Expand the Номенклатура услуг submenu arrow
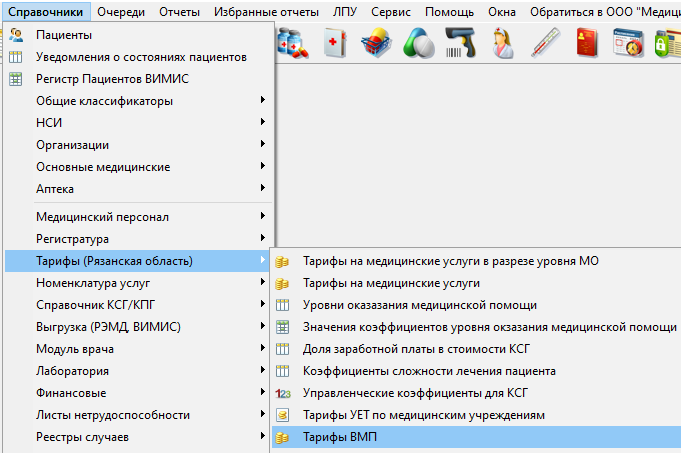Screen dimensions: 681x453 [x=263, y=282]
